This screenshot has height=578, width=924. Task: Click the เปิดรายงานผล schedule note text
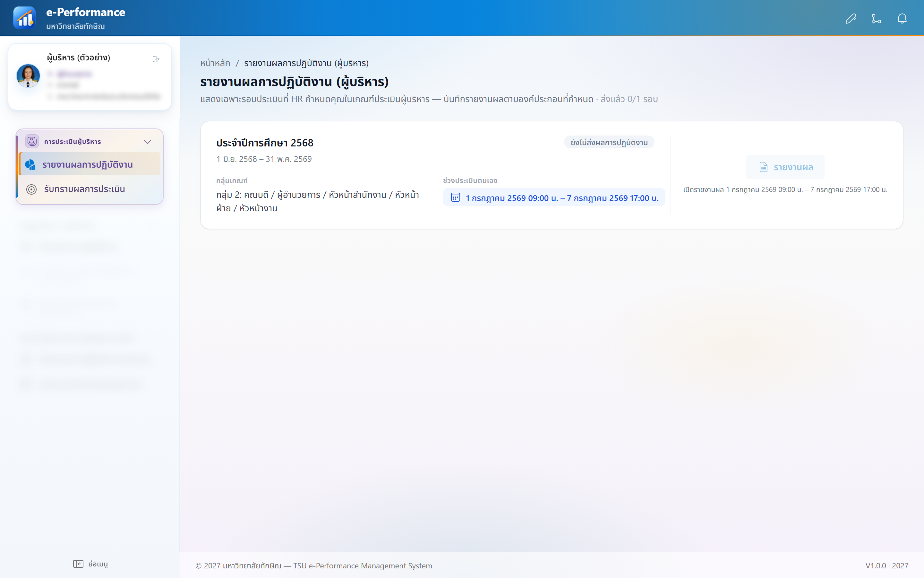point(785,189)
